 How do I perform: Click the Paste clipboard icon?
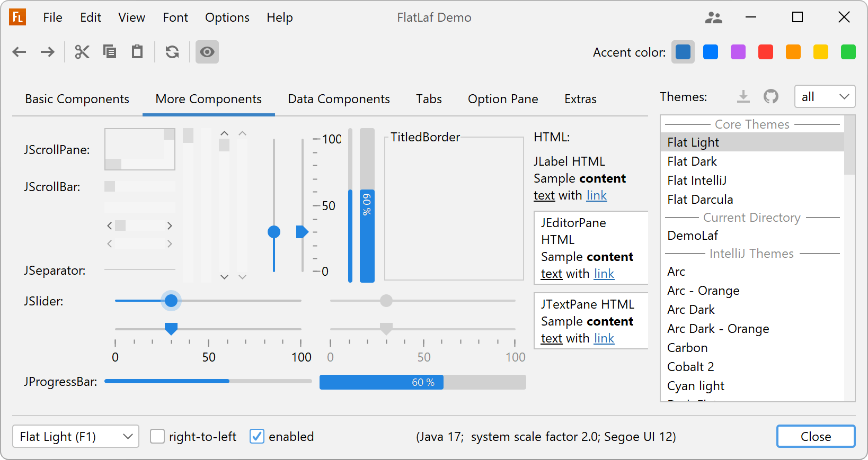click(137, 52)
